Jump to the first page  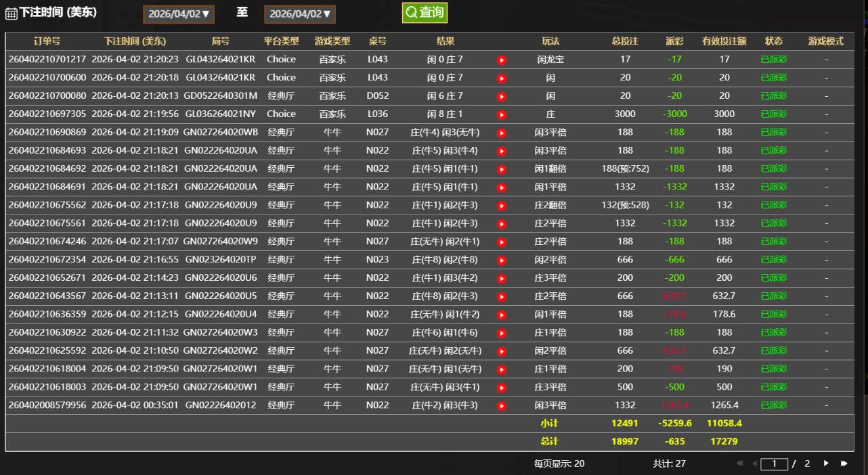pyautogui.click(x=740, y=463)
